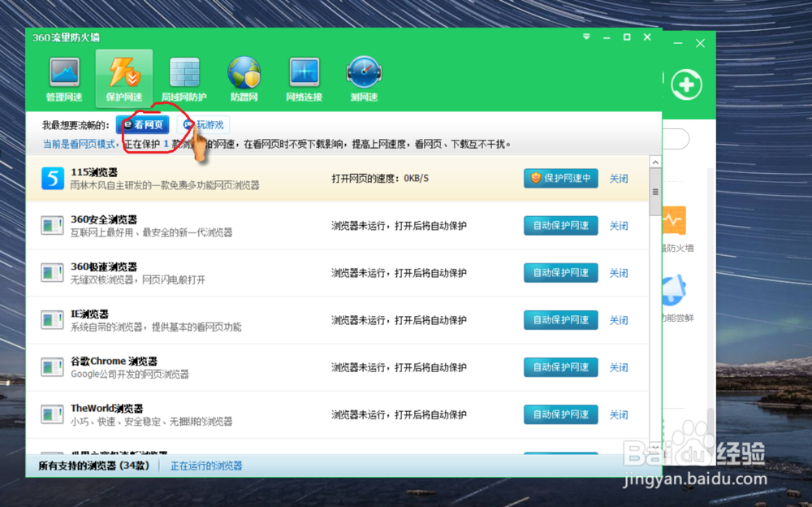Screen dimensions: 812x507
Task: Click the IE浏览器 name text
Action: click(x=89, y=314)
